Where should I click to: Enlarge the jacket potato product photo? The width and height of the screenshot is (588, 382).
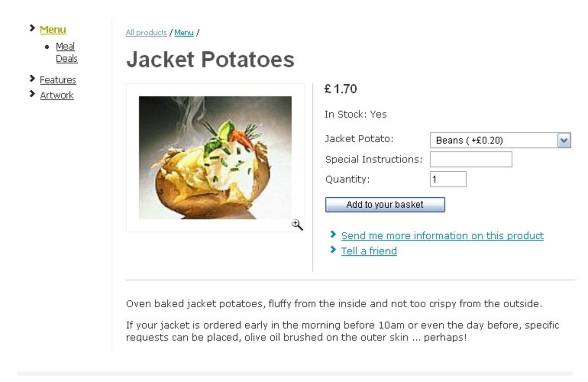(x=215, y=157)
